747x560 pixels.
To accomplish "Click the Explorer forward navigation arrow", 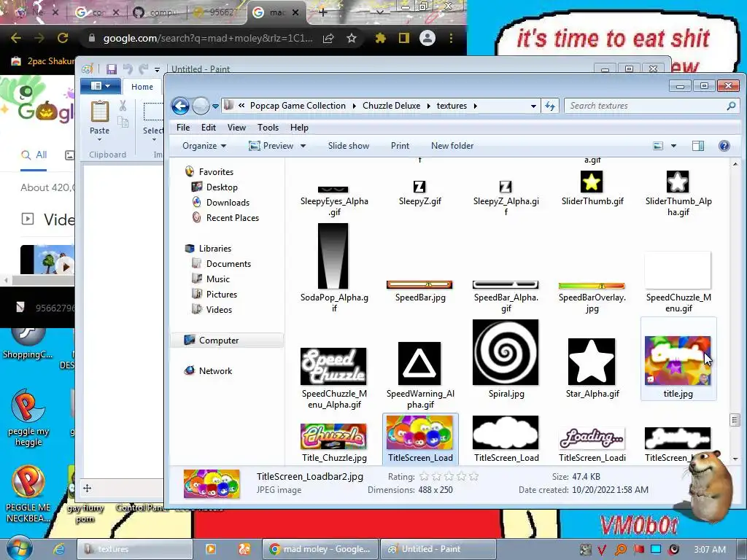I will coord(201,106).
